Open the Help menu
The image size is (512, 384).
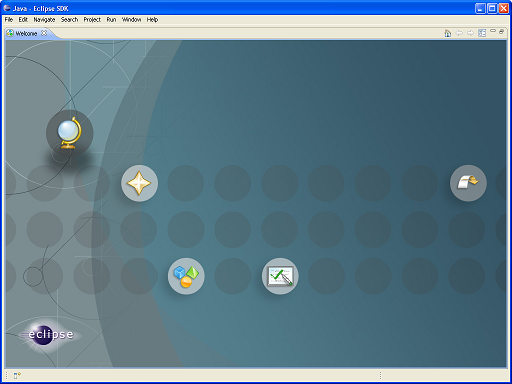[x=152, y=20]
